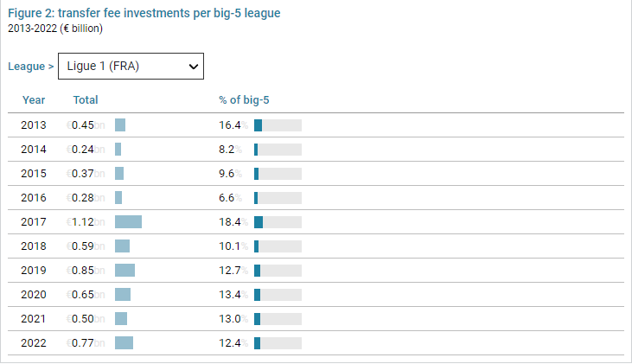Select the 2013 year row label

34,125
